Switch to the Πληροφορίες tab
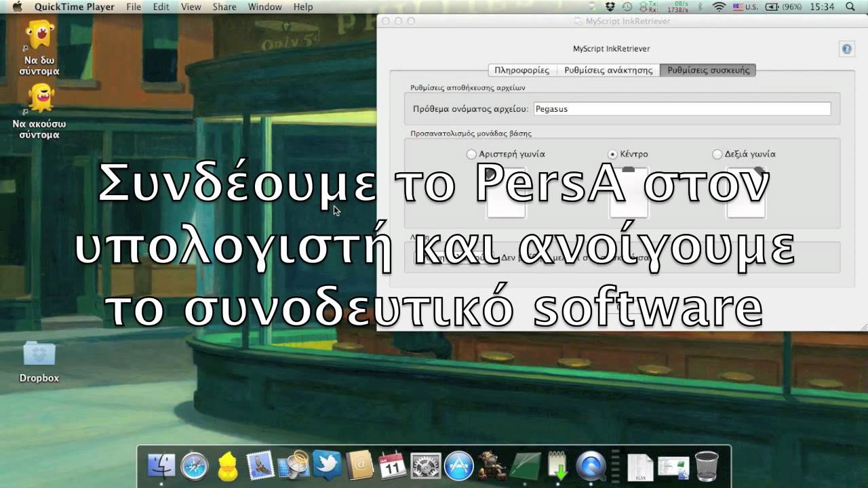The width and height of the screenshot is (868, 488). (x=522, y=70)
